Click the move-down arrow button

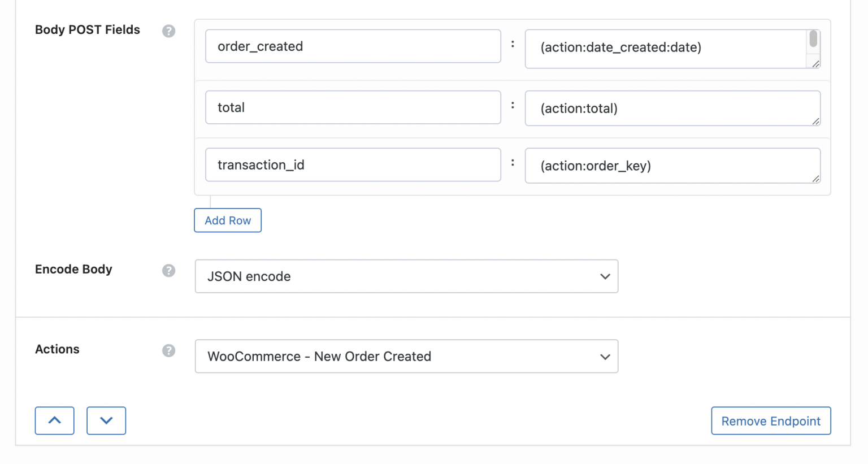click(x=106, y=420)
